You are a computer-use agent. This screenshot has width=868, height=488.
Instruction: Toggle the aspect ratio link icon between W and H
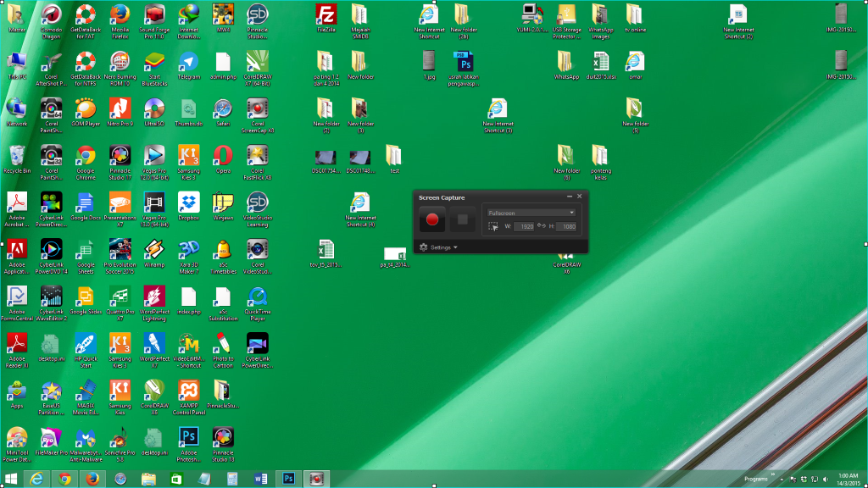[x=542, y=225]
